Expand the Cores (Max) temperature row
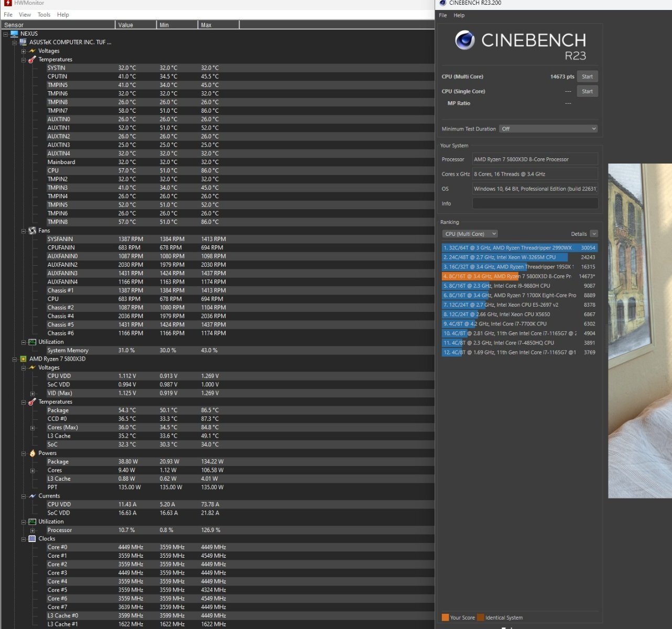Viewport: 672px width, 629px height. pos(32,428)
